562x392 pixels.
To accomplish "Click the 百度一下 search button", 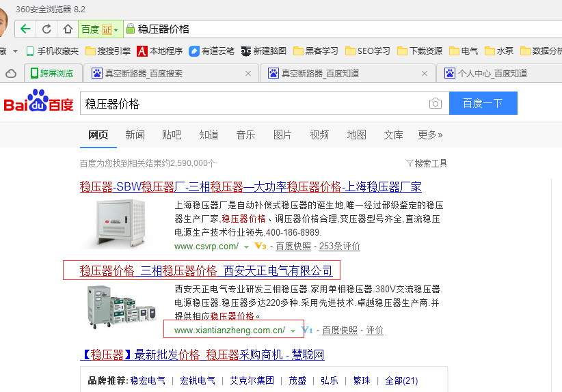I will [483, 103].
